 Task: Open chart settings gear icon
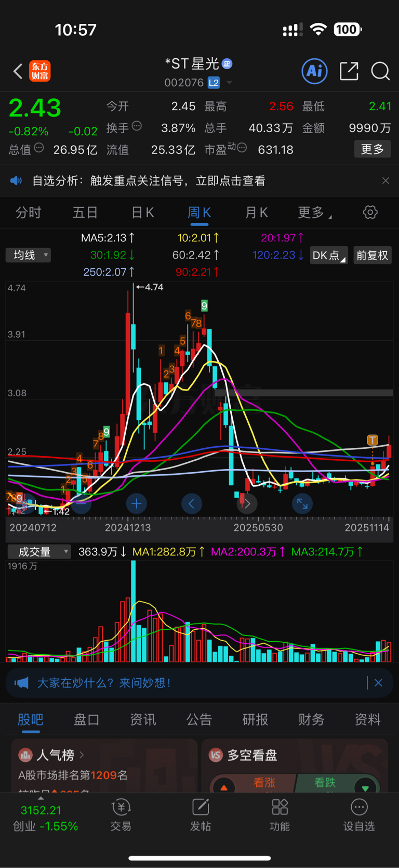370,212
